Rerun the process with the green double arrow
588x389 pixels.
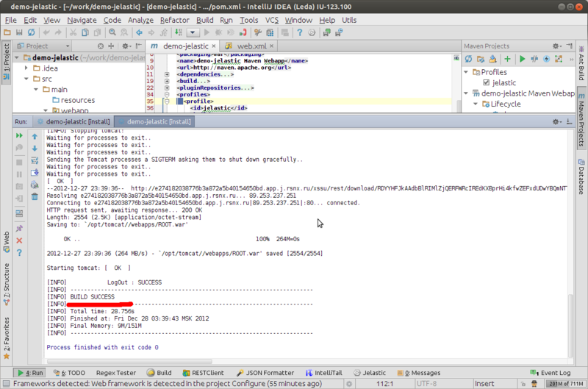click(x=19, y=135)
